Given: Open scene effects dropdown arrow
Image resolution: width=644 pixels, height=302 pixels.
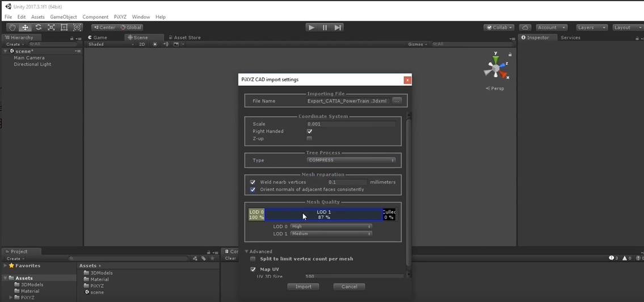Looking at the screenshot, I should [x=183, y=44].
